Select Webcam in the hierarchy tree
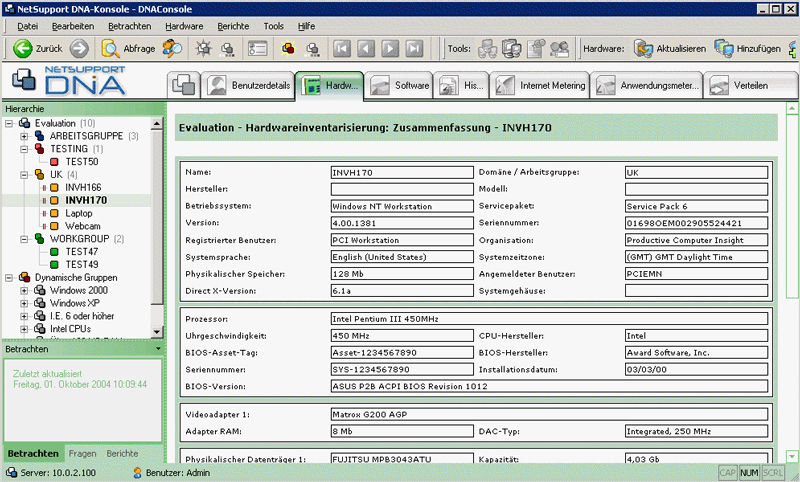 click(83, 226)
